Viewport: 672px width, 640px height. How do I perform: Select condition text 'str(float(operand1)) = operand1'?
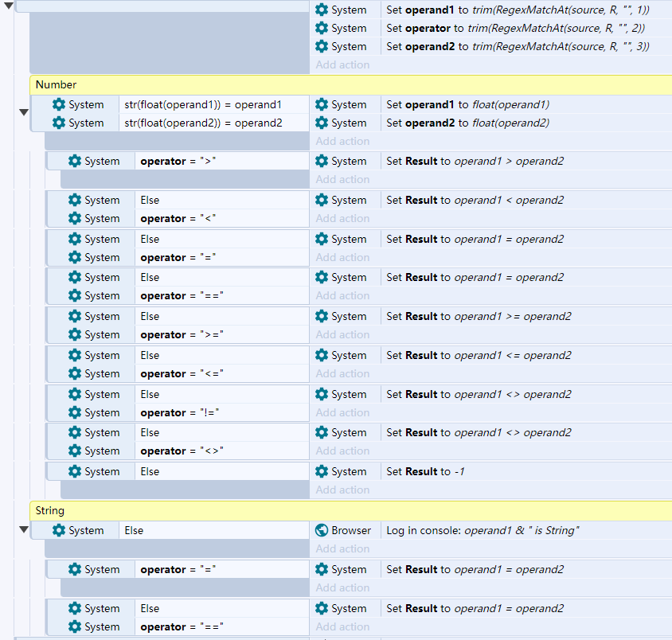point(203,104)
